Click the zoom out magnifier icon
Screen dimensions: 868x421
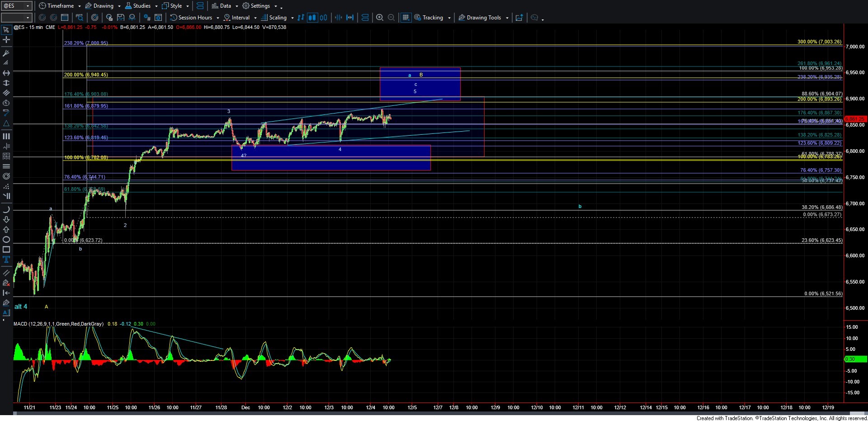tap(392, 18)
